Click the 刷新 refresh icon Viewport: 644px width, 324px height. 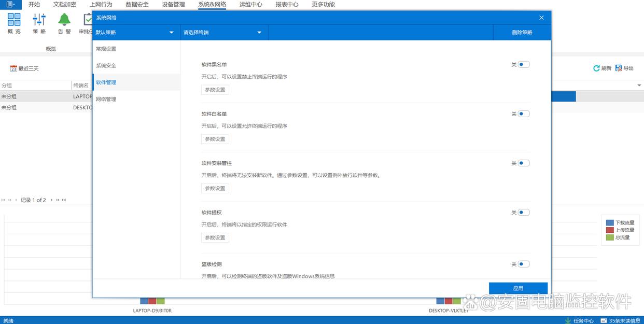pos(597,68)
